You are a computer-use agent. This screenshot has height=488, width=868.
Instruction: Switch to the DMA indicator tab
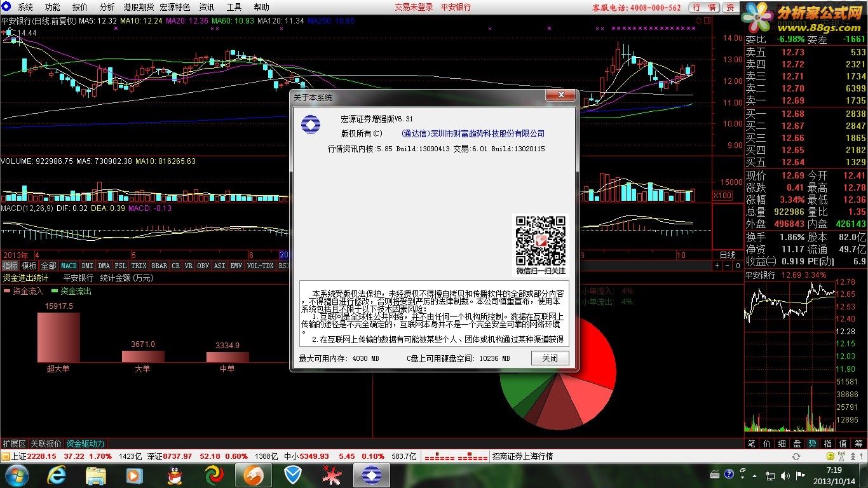pyautogui.click(x=104, y=266)
